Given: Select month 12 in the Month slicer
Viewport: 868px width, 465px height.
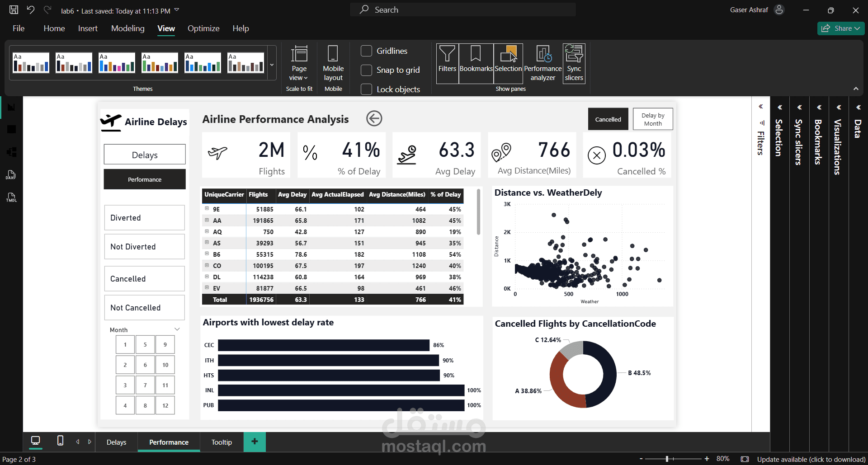Looking at the screenshot, I should pyautogui.click(x=165, y=405).
